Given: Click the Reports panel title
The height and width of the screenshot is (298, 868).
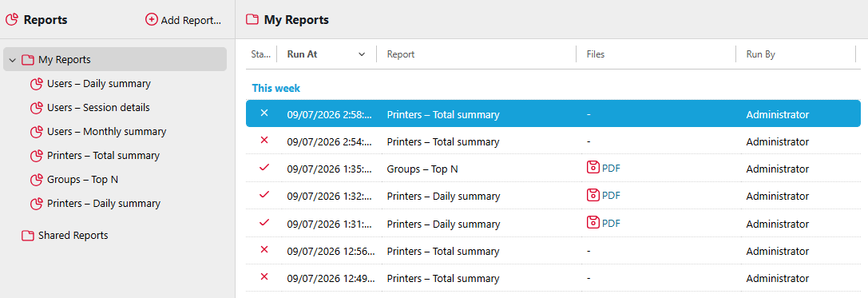Looking at the screenshot, I should pyautogui.click(x=46, y=20).
